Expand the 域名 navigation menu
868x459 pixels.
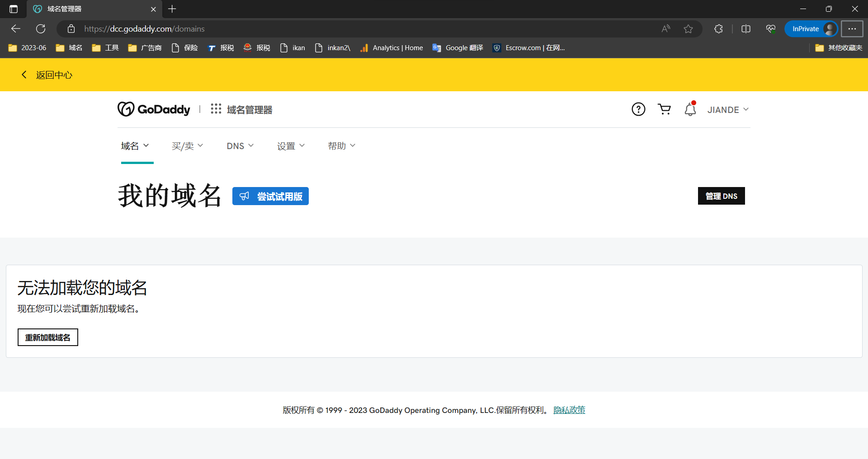[x=135, y=146]
